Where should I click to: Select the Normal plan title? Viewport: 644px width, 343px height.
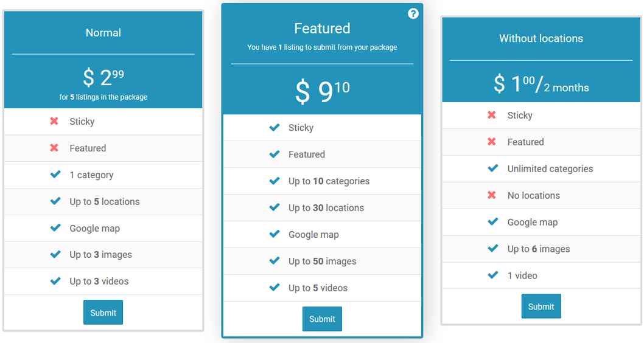103,33
